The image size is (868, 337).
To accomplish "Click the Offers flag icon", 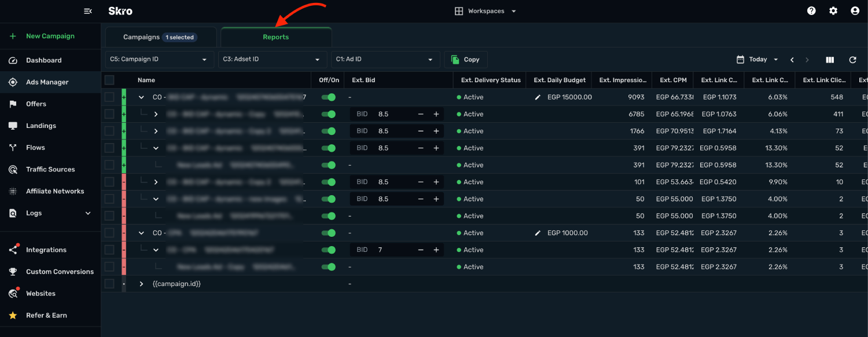I will pos(13,104).
